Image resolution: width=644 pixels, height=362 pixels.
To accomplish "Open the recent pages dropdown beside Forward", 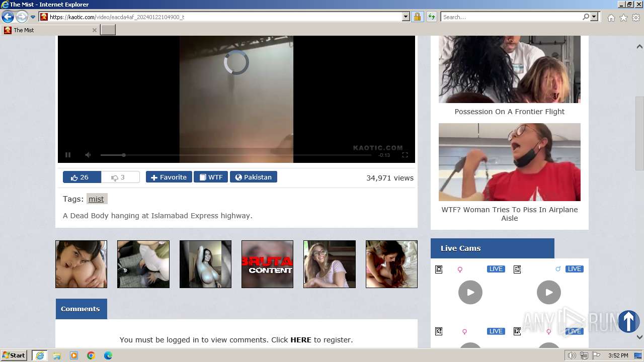I will pyautogui.click(x=33, y=17).
